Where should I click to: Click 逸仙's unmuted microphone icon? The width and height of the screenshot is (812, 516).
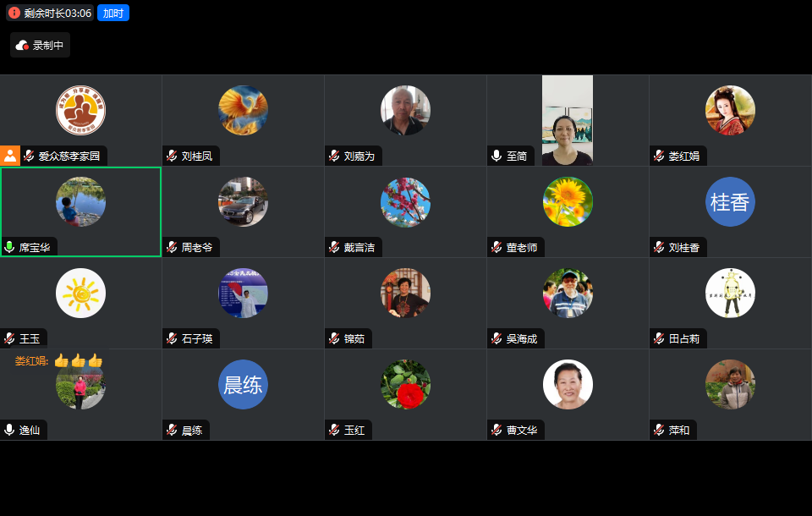pos(9,430)
